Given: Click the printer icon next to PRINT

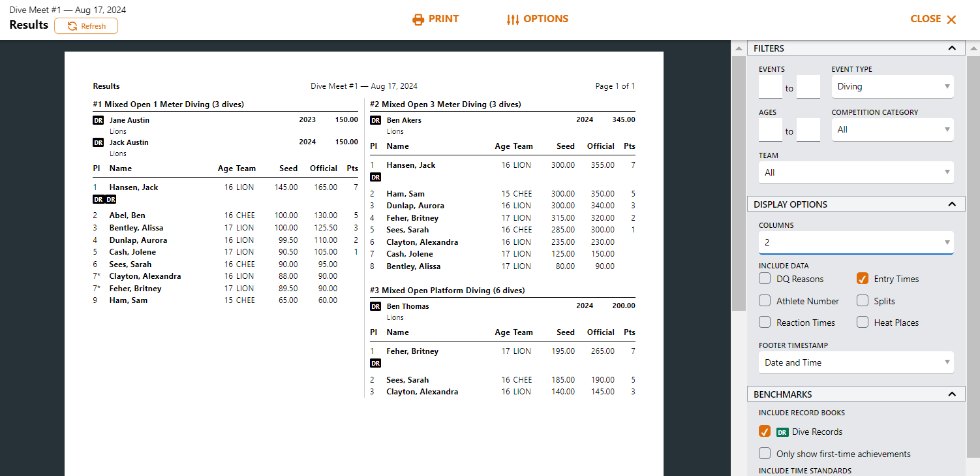Looking at the screenshot, I should 418,20.
